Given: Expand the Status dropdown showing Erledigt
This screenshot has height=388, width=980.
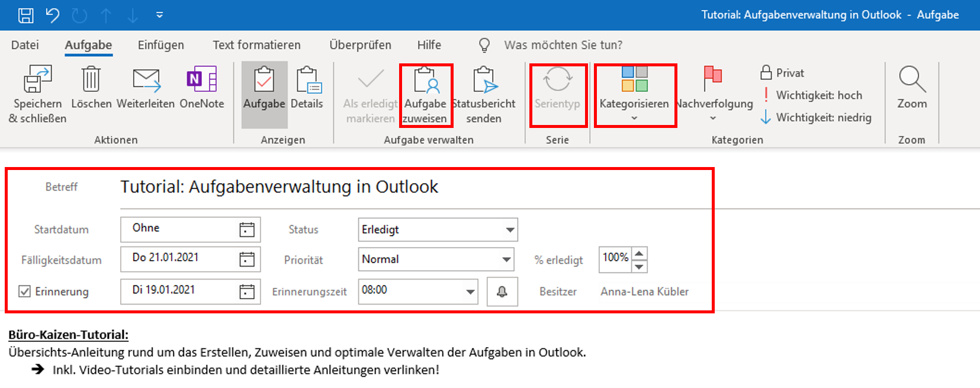Looking at the screenshot, I should (510, 230).
